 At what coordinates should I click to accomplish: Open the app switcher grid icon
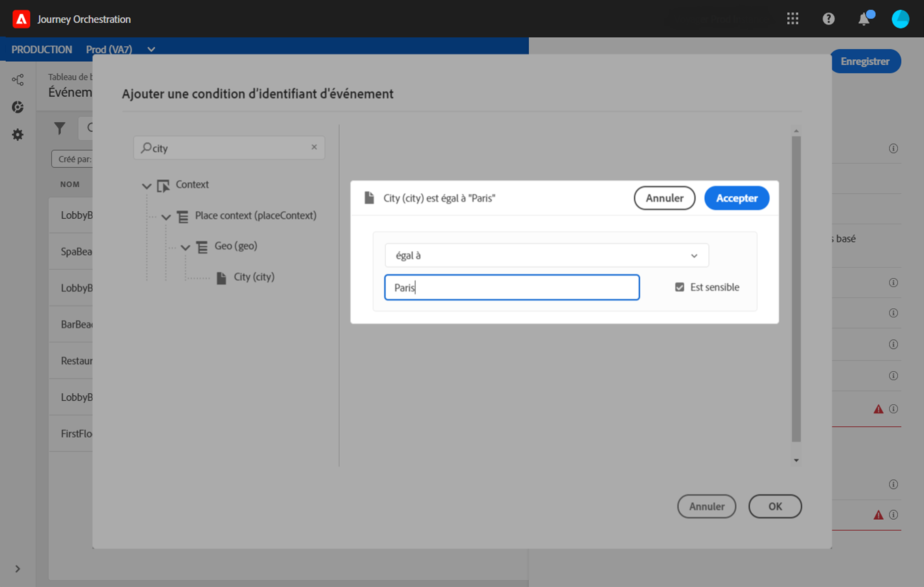793,19
